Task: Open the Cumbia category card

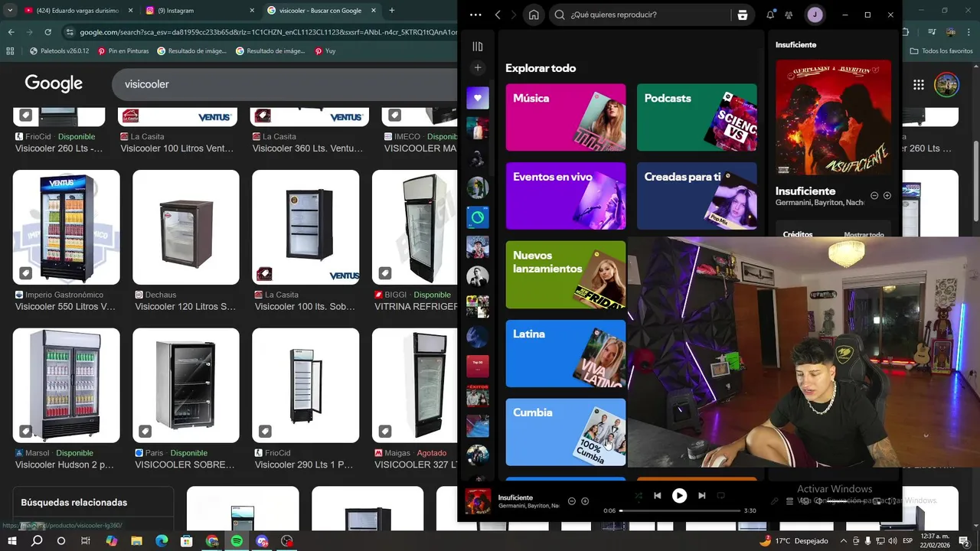Action: [x=566, y=432]
